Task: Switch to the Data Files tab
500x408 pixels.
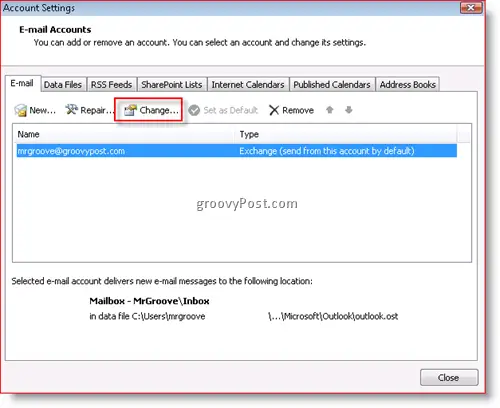Action: pos(63,85)
